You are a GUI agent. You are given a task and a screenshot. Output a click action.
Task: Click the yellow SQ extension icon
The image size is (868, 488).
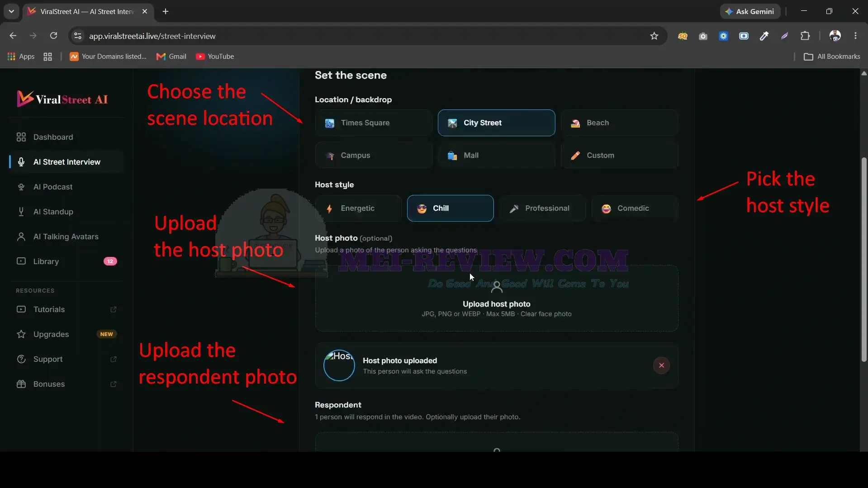tap(683, 36)
